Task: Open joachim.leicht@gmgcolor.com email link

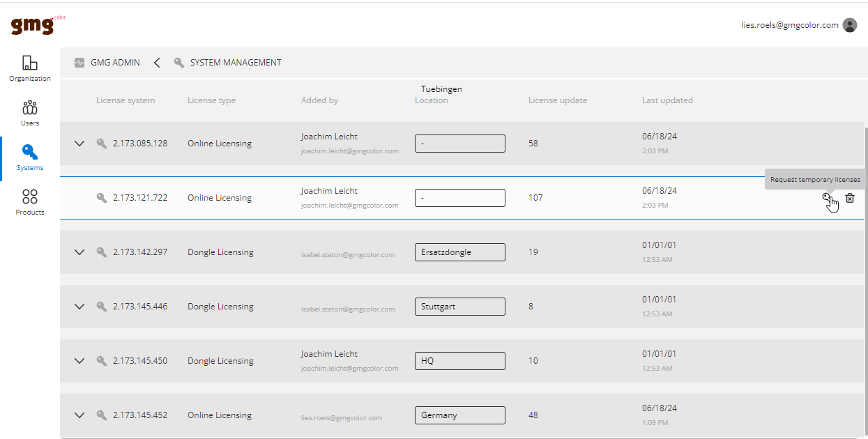Action: [349, 151]
